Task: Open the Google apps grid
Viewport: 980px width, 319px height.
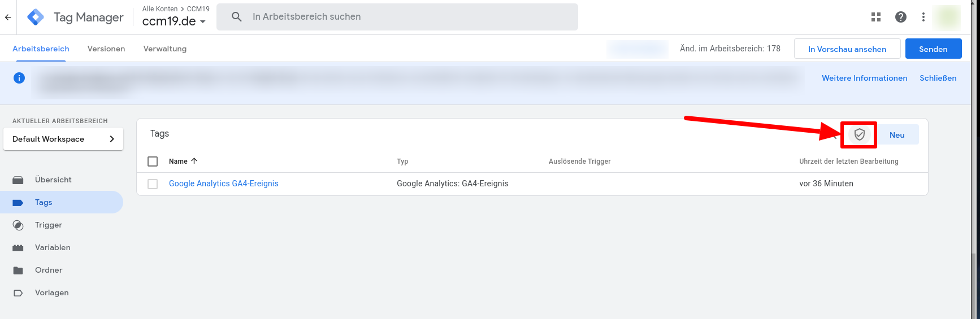Action: click(x=876, y=17)
